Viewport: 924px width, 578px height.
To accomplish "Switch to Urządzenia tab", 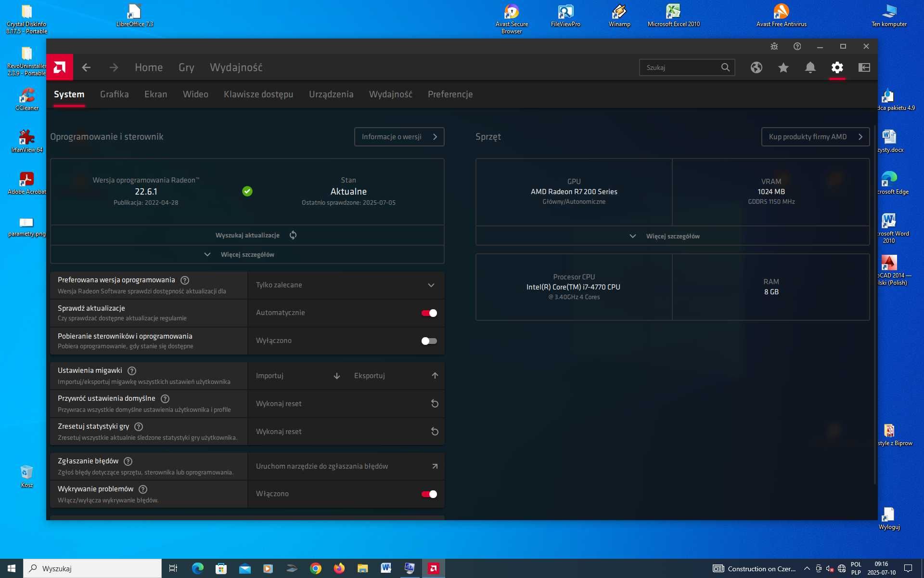I will click(331, 94).
